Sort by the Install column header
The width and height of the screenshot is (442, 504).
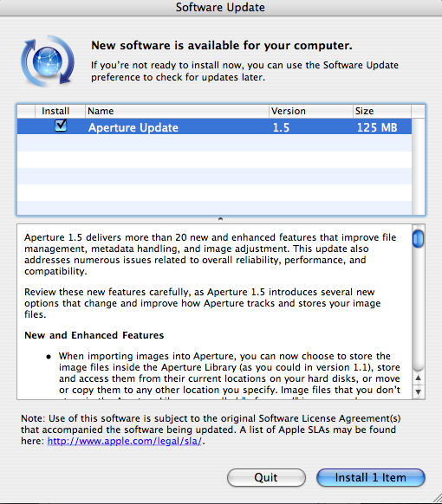coord(60,111)
